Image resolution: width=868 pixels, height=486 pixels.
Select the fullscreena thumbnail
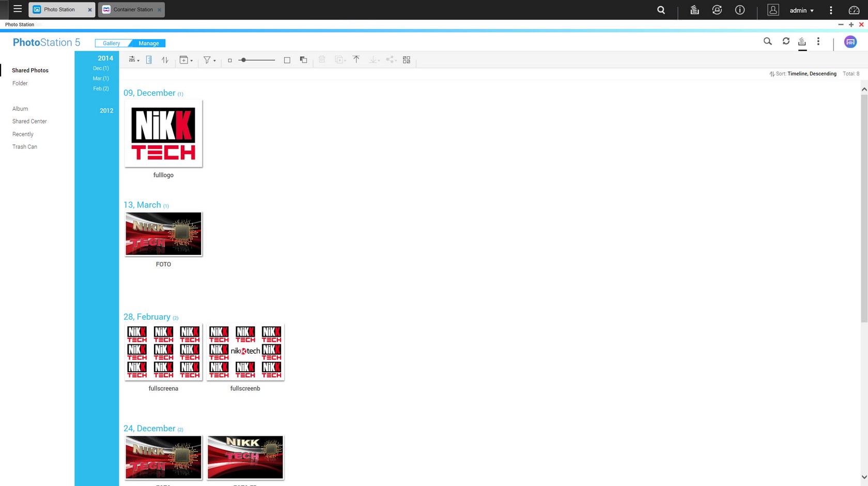[x=163, y=352]
